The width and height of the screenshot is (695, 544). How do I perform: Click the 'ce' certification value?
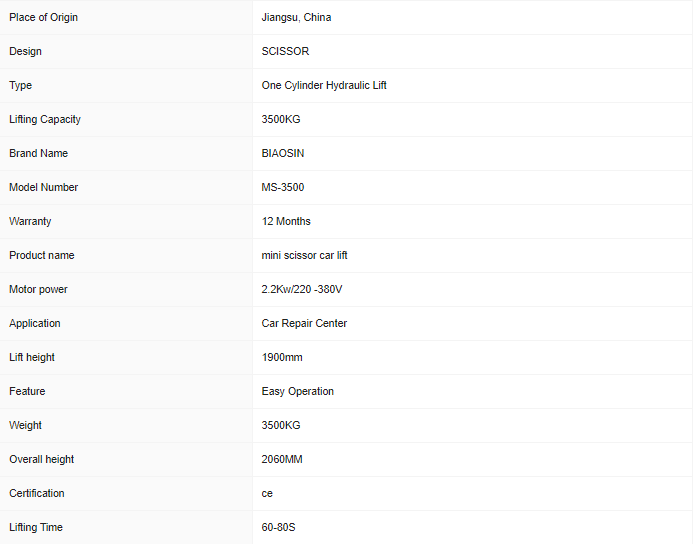267,494
